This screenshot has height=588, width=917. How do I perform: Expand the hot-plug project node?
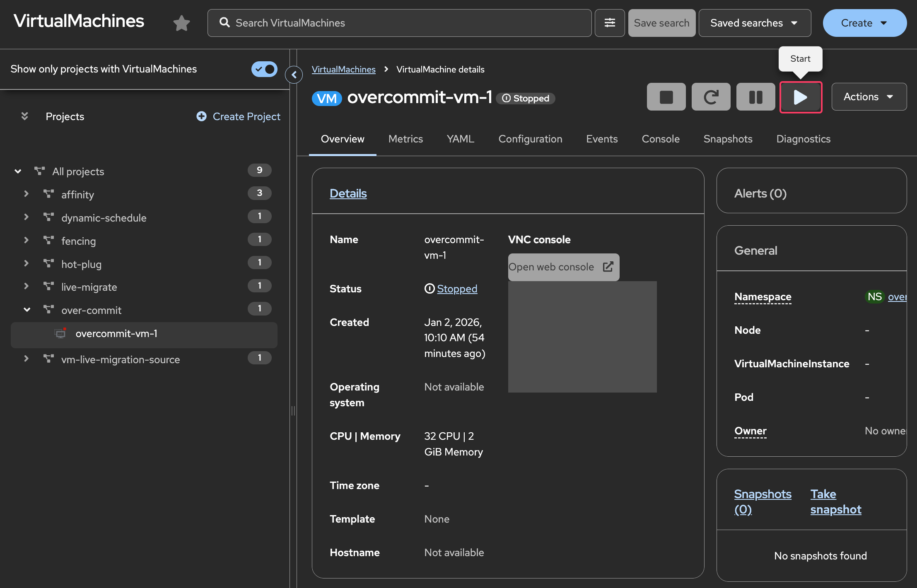[x=27, y=264]
